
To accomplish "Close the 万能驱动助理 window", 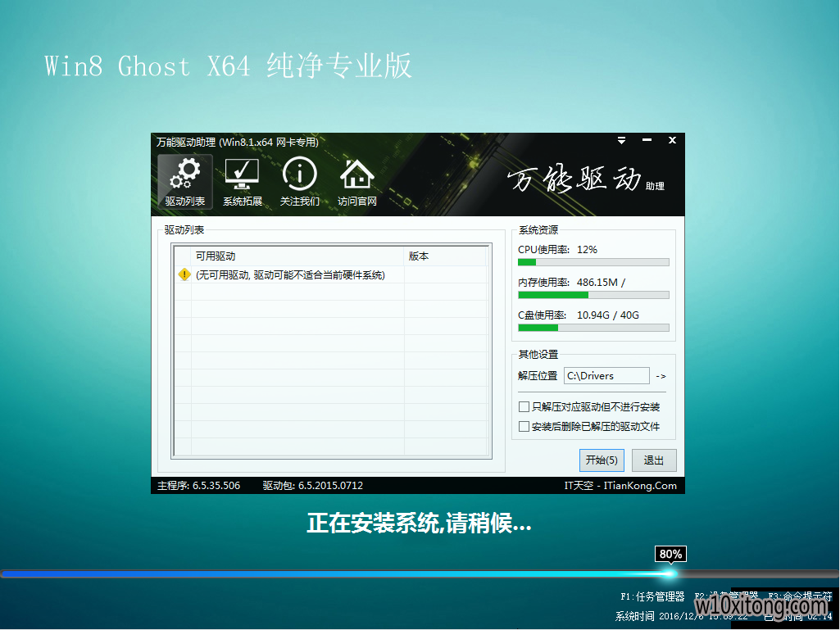I will tap(672, 141).
